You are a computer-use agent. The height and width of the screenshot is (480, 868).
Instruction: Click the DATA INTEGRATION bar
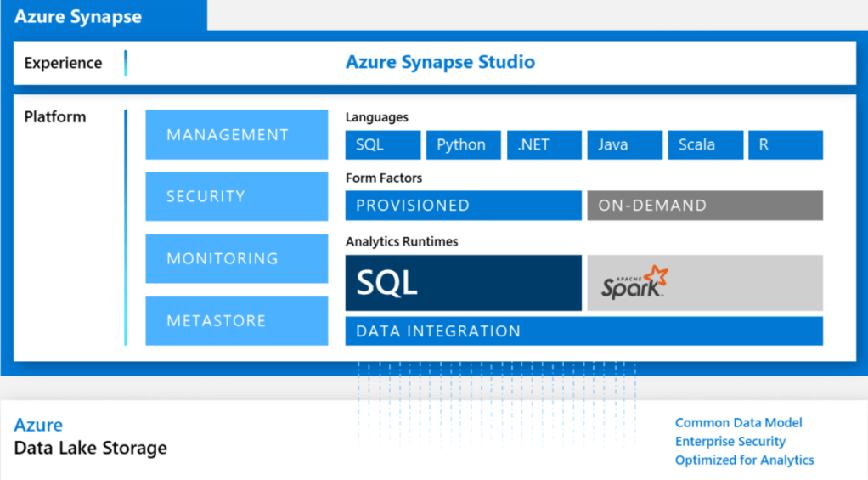pyautogui.click(x=583, y=331)
